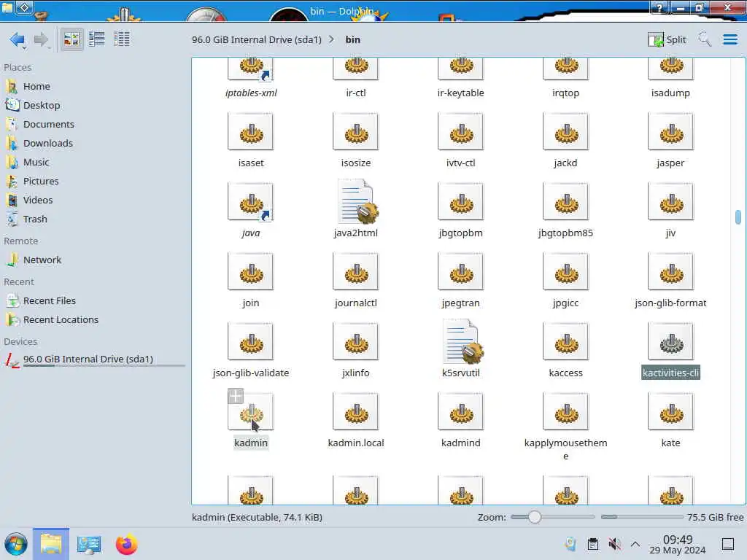Select the k5srvutil script icon
The height and width of the screenshot is (560, 747).
click(x=462, y=342)
